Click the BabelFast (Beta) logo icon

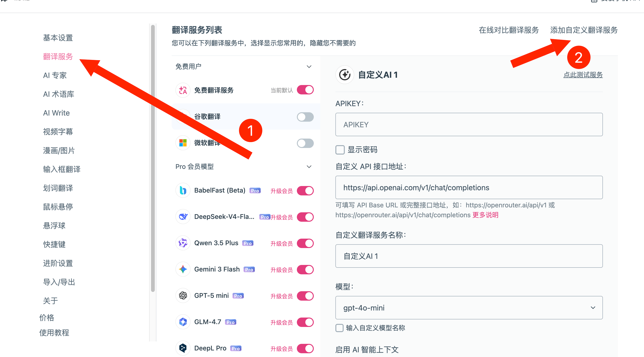point(183,190)
